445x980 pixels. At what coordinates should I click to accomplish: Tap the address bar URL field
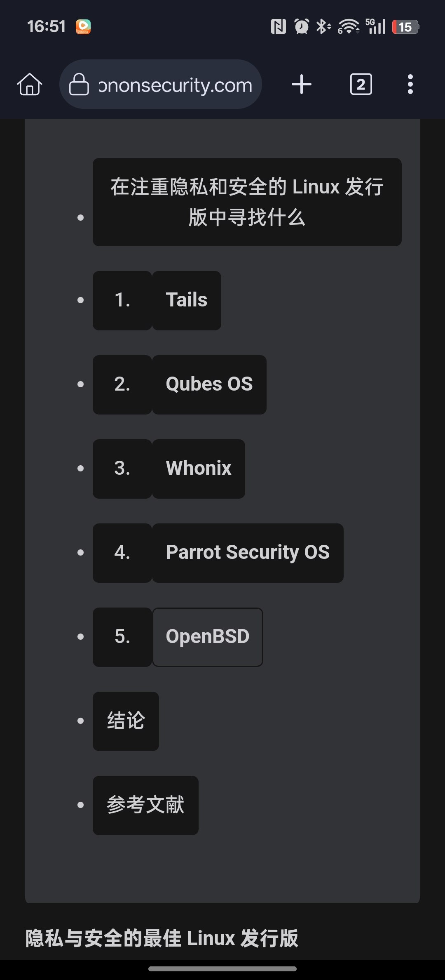[175, 85]
